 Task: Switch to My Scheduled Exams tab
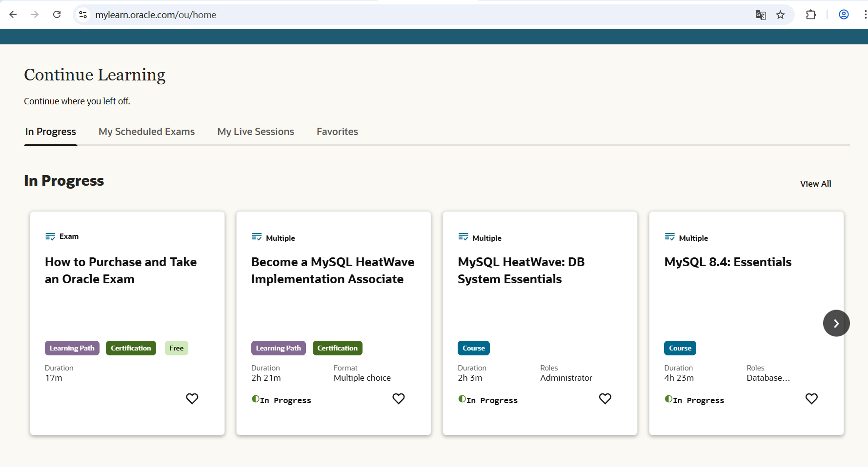coord(146,132)
